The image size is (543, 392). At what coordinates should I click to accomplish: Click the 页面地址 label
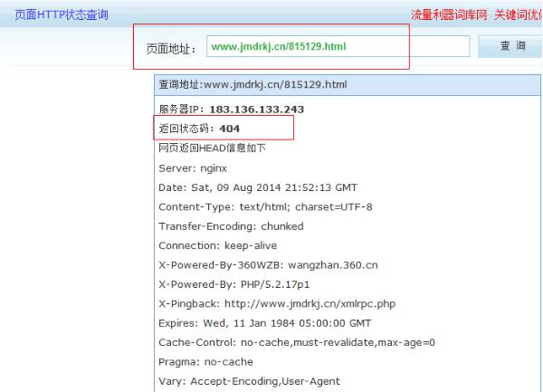tap(171, 49)
